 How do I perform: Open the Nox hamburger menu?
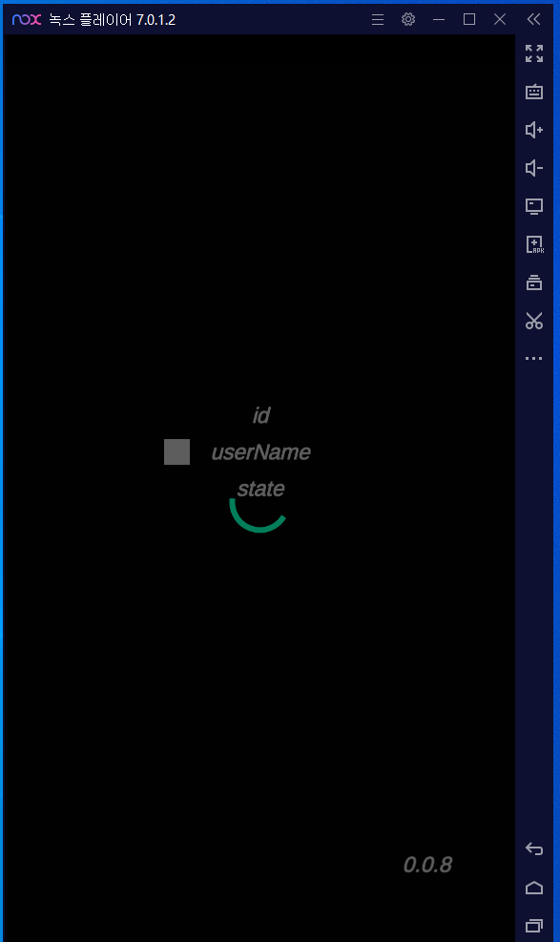[378, 19]
